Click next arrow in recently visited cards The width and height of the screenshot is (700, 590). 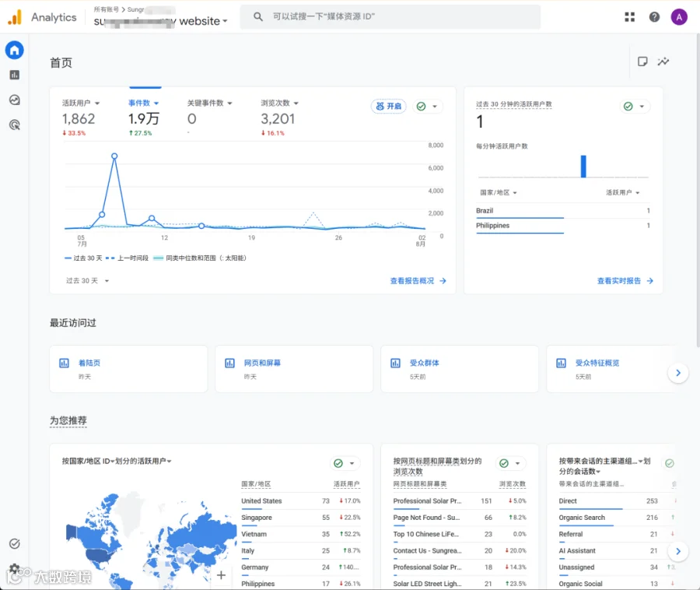coord(677,373)
